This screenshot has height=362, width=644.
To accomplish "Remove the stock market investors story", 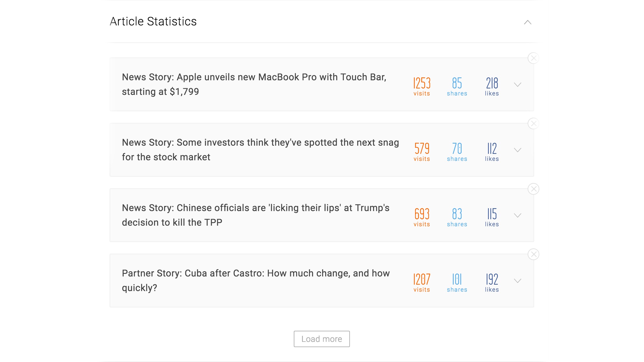I will click(x=533, y=123).
